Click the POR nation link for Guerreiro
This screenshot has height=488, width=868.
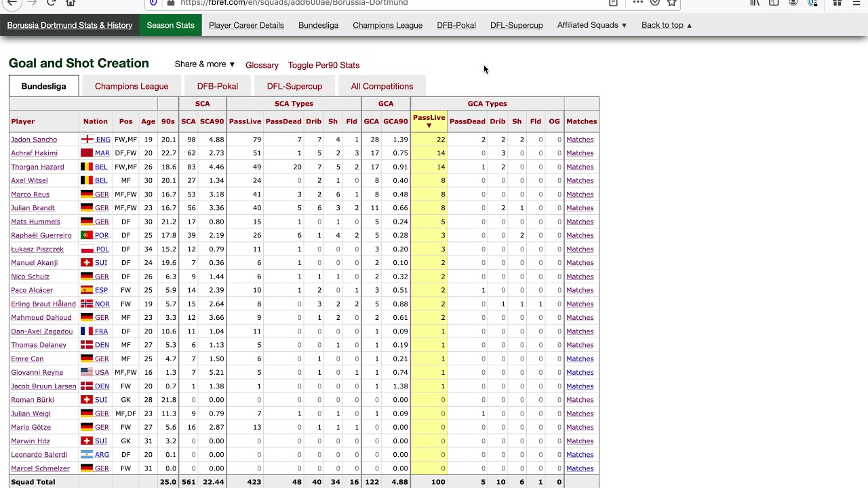click(x=102, y=235)
